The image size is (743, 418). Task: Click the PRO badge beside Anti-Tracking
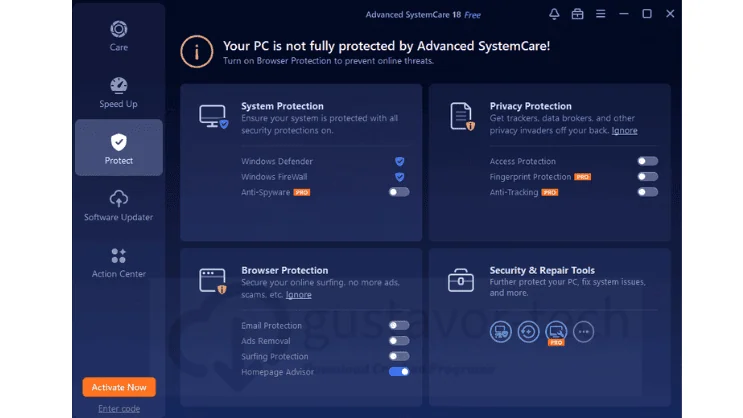point(550,192)
